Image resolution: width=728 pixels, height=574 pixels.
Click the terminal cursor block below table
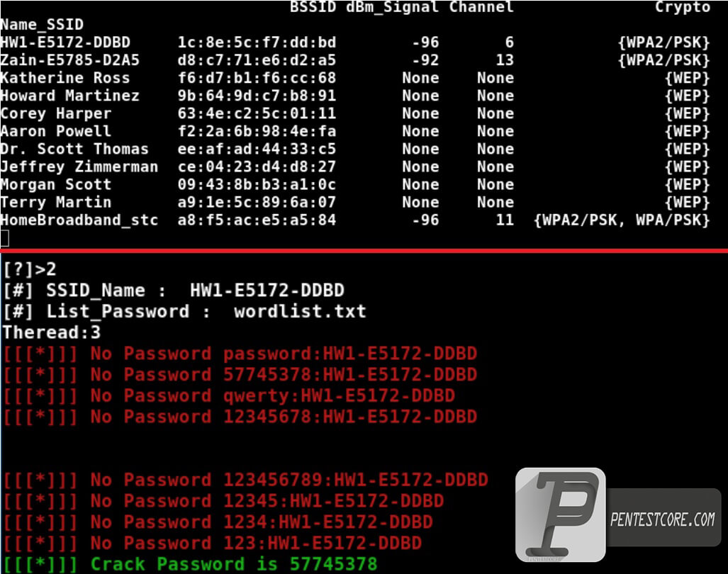(5, 238)
